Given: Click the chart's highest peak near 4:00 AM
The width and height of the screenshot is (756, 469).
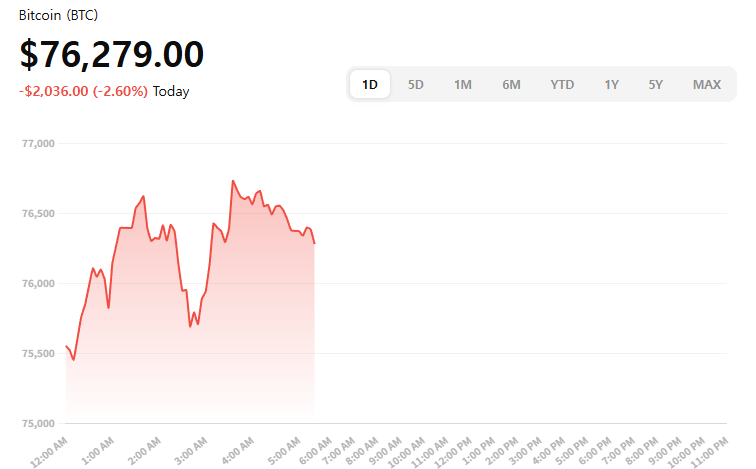Looking at the screenshot, I should click(233, 181).
